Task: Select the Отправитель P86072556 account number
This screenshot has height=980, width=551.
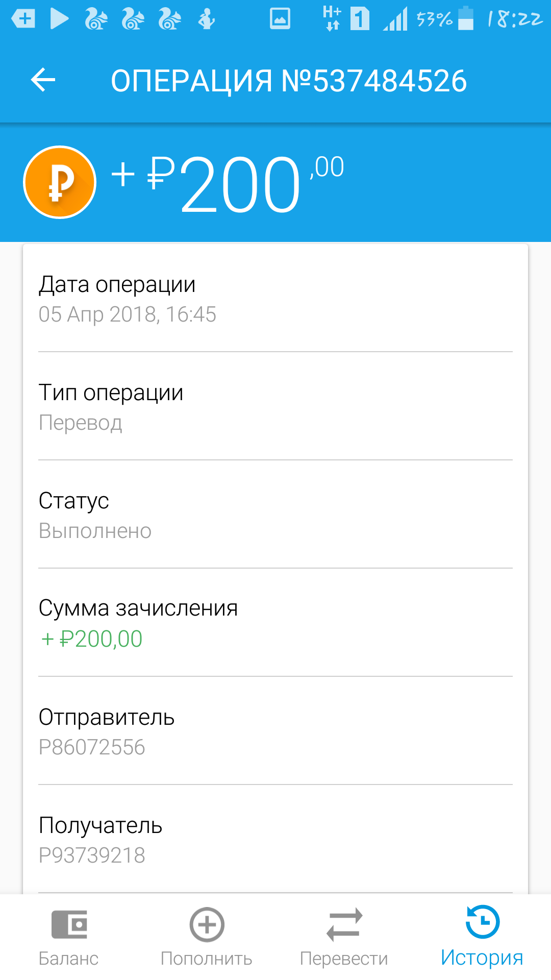Action: (92, 747)
